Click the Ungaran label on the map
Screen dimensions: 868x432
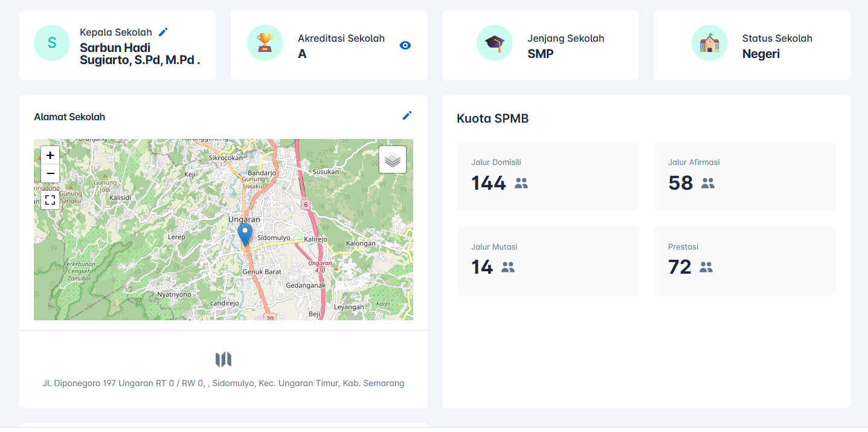[x=244, y=219]
